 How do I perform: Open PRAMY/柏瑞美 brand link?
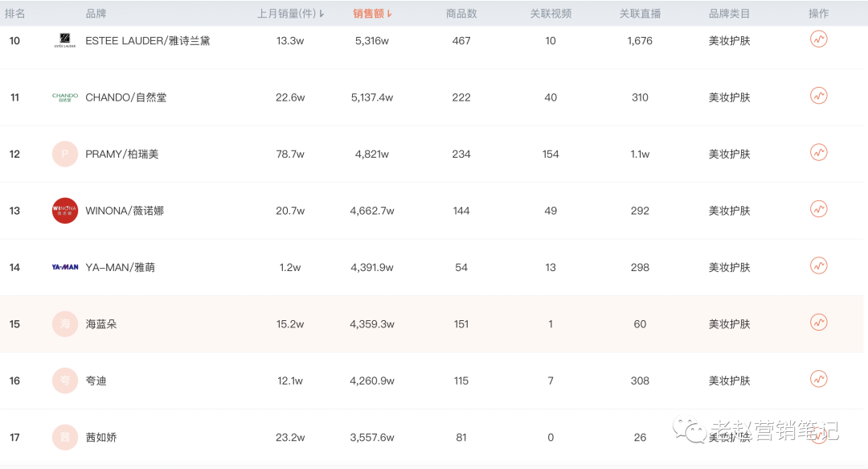pyautogui.click(x=122, y=154)
